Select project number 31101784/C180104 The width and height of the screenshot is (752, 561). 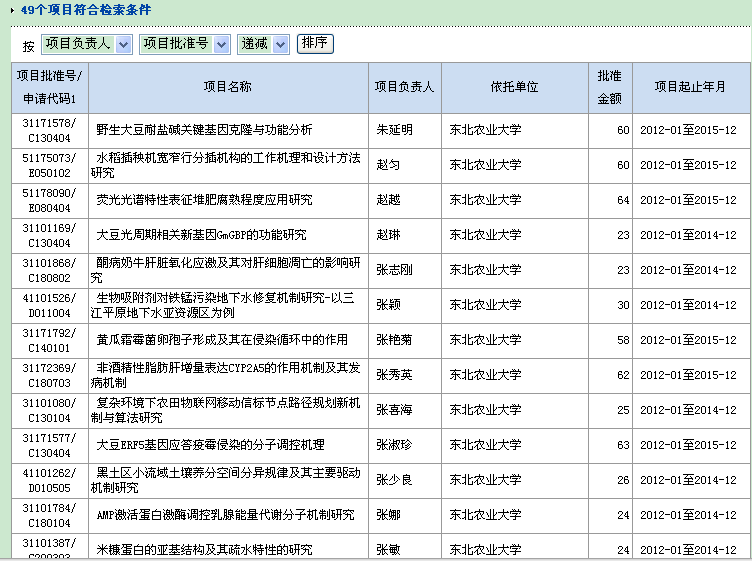[x=49, y=515]
